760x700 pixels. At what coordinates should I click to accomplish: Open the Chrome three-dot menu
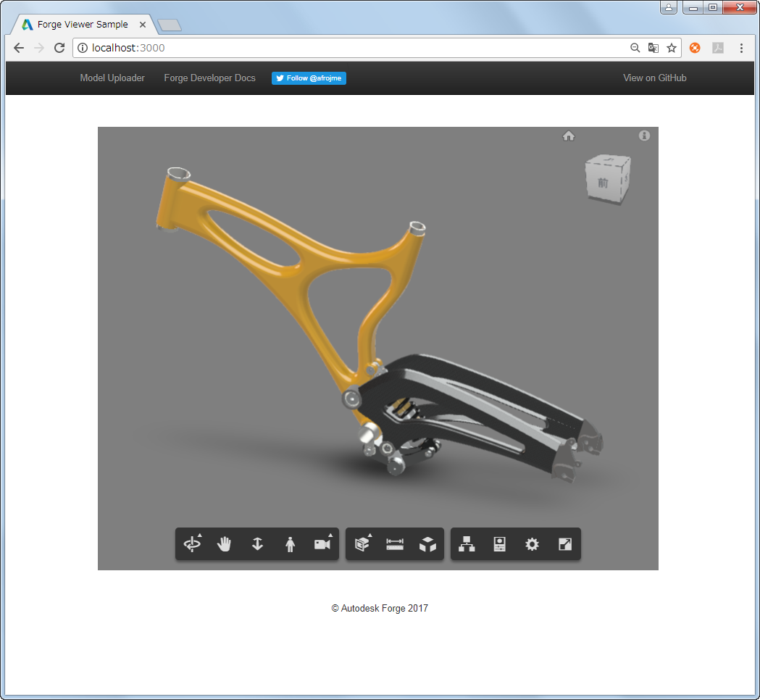741,48
